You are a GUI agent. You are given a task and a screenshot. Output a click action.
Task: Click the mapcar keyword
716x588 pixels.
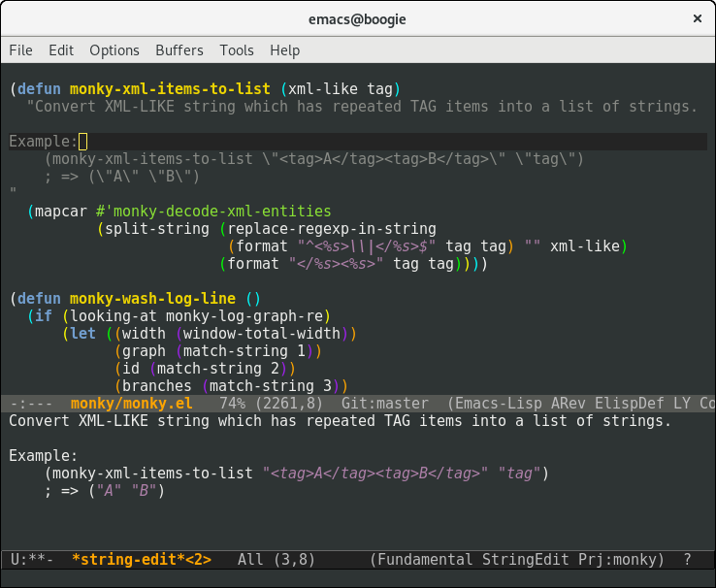coord(61,212)
